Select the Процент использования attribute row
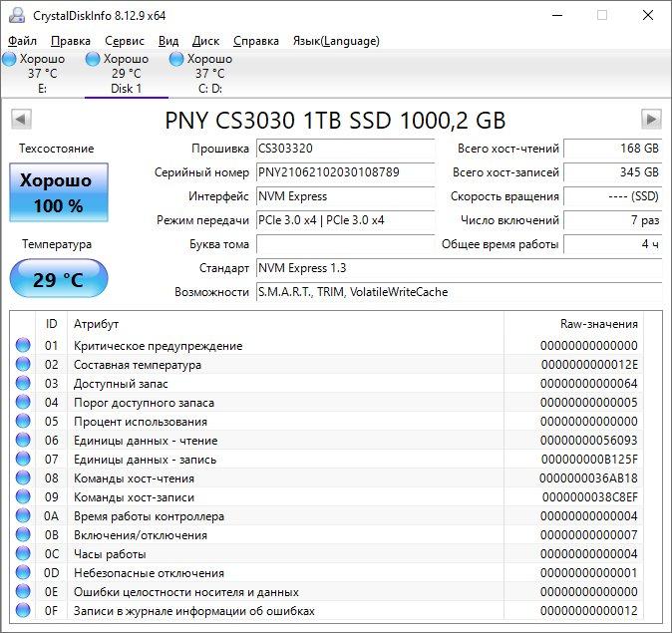The width and height of the screenshot is (672, 633). coord(327,422)
